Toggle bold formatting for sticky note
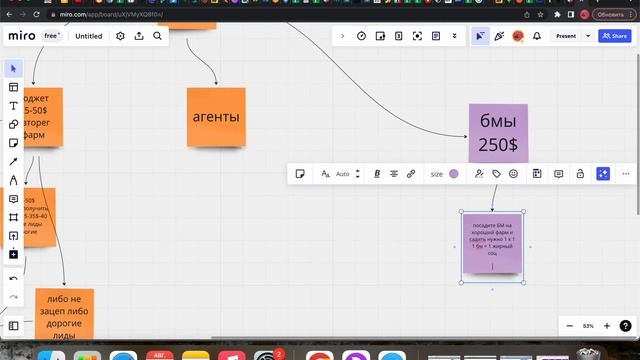 (x=377, y=174)
